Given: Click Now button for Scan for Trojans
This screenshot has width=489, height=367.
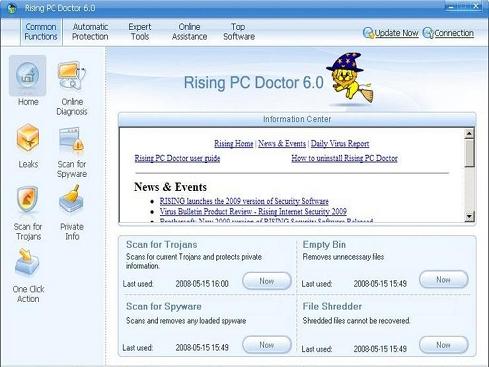Looking at the screenshot, I should click(x=267, y=281).
